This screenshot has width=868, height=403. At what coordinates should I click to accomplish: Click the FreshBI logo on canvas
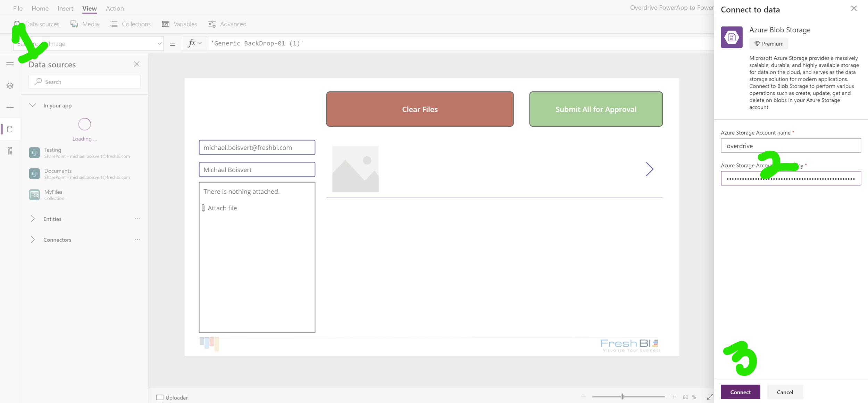(630, 345)
